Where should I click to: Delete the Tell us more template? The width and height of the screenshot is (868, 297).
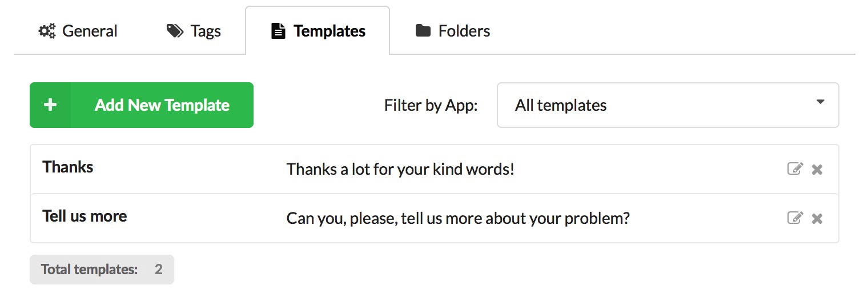817,218
